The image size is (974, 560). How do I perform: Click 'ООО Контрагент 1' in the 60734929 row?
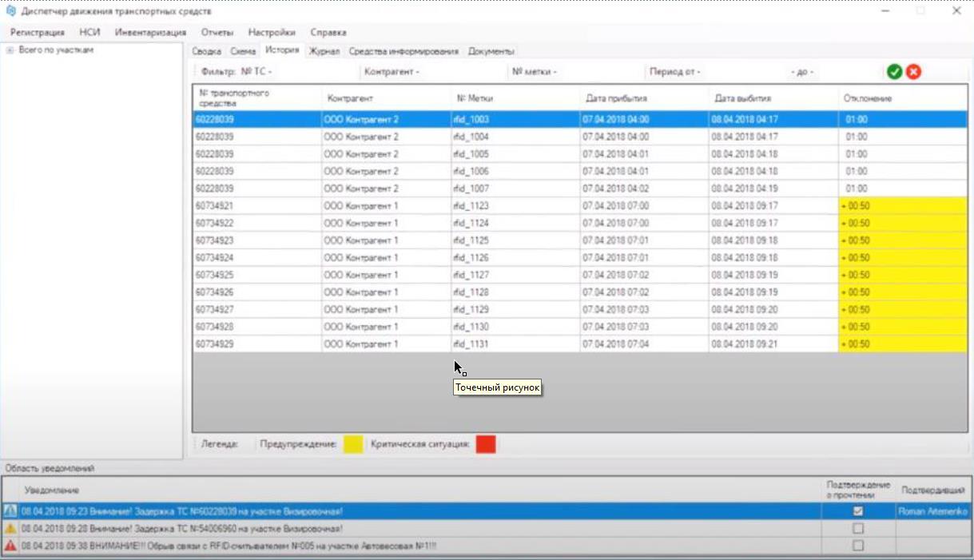pos(386,344)
